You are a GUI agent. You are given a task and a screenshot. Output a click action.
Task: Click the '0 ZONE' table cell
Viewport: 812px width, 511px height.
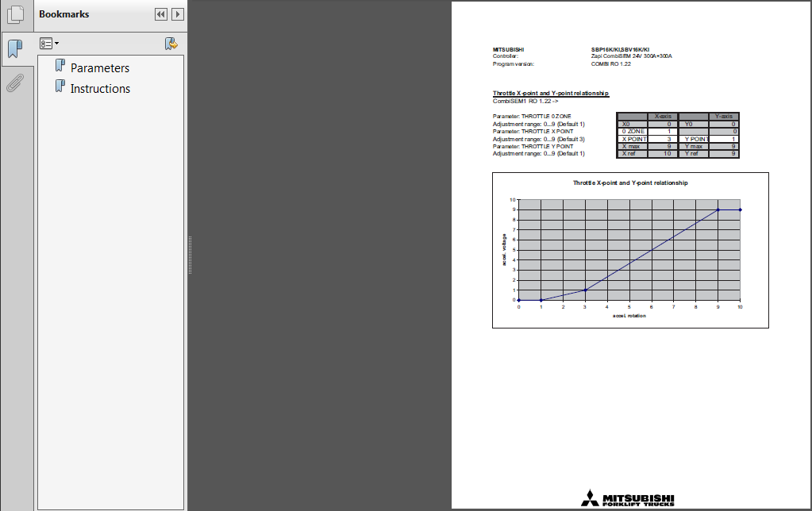click(633, 132)
